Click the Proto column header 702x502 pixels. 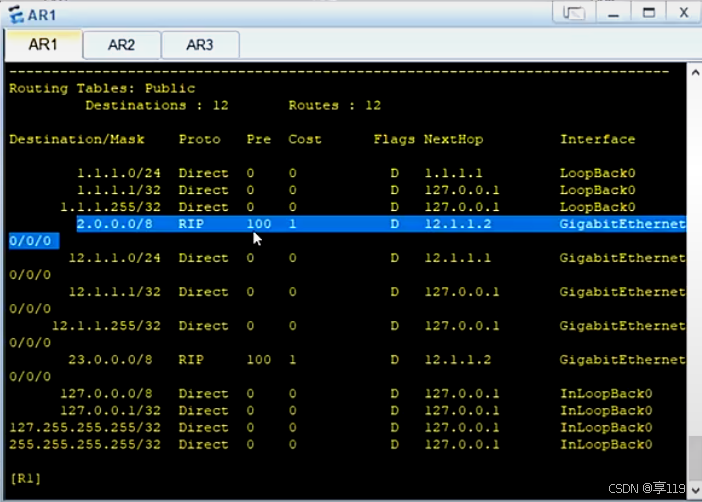pyautogui.click(x=200, y=139)
